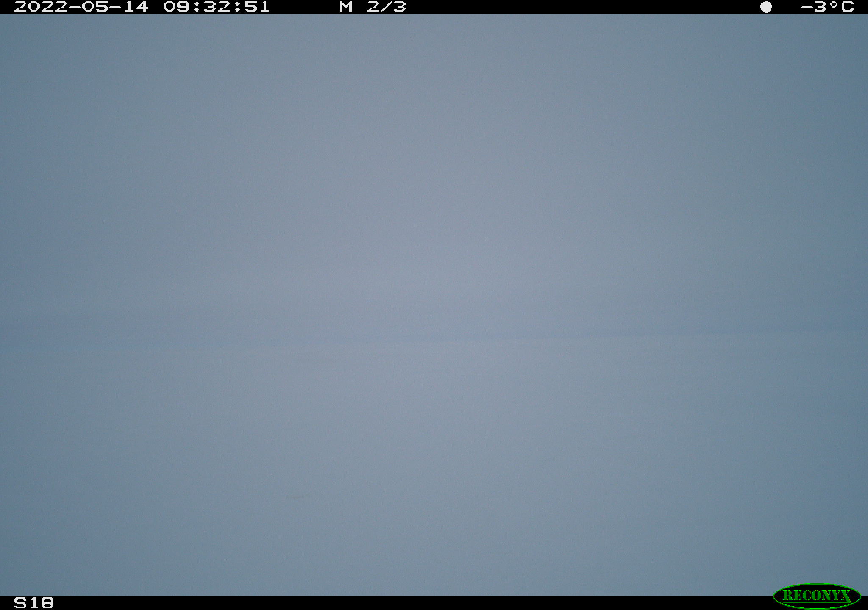Click the hour 09 in timestamp
The image size is (868, 610).
coord(176,7)
